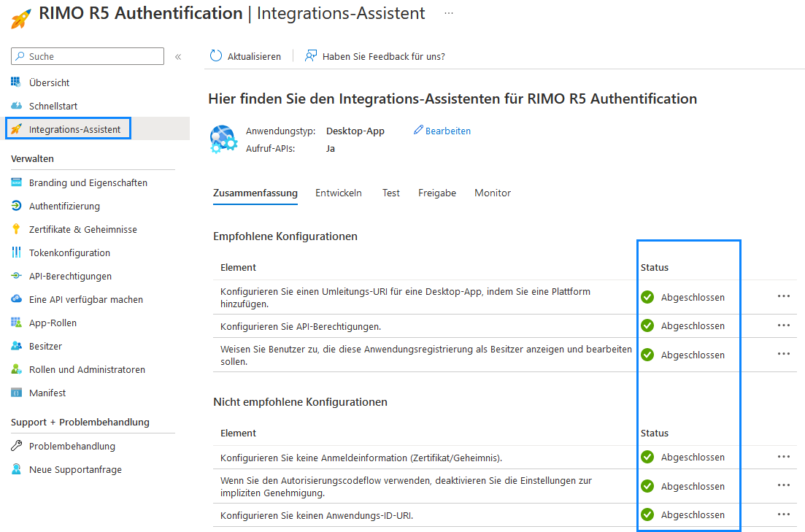Open ellipsis menu for Besitzer zuweisen row
This screenshot has height=532, width=805.
pyautogui.click(x=783, y=354)
